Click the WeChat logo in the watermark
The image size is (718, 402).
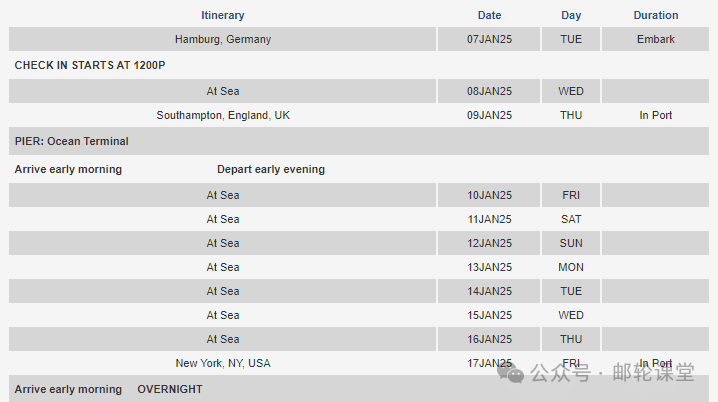click(x=513, y=373)
